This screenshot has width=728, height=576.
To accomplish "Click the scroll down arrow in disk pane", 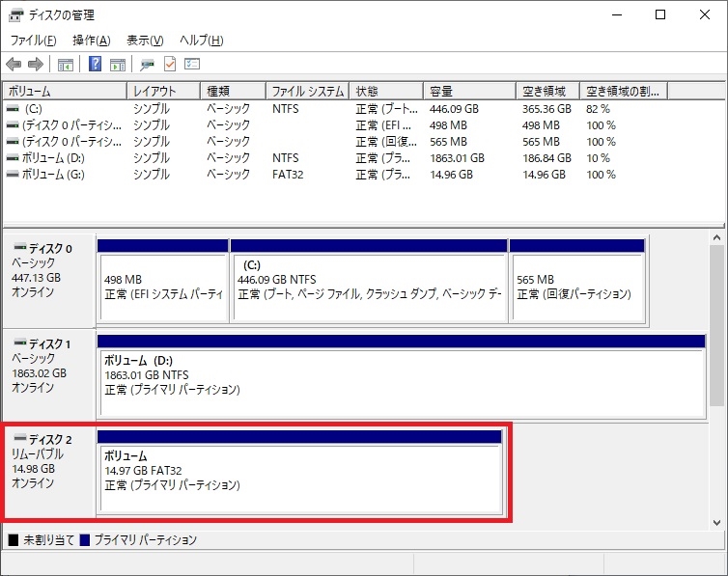I will coord(716,523).
